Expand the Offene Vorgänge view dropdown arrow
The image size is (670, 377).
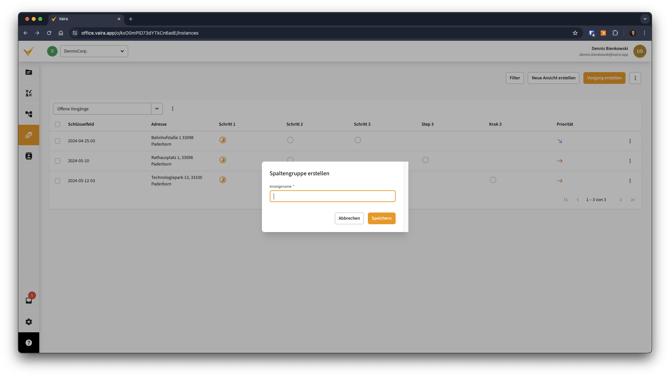click(157, 109)
